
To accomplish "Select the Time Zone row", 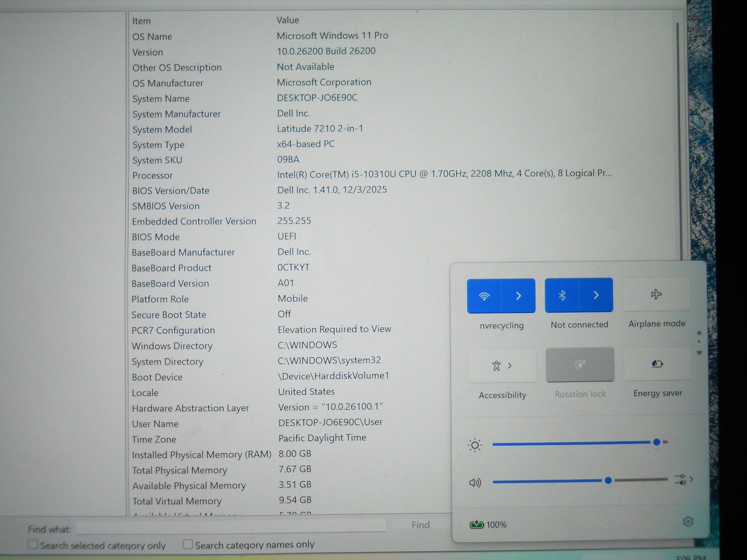I will (x=289, y=439).
